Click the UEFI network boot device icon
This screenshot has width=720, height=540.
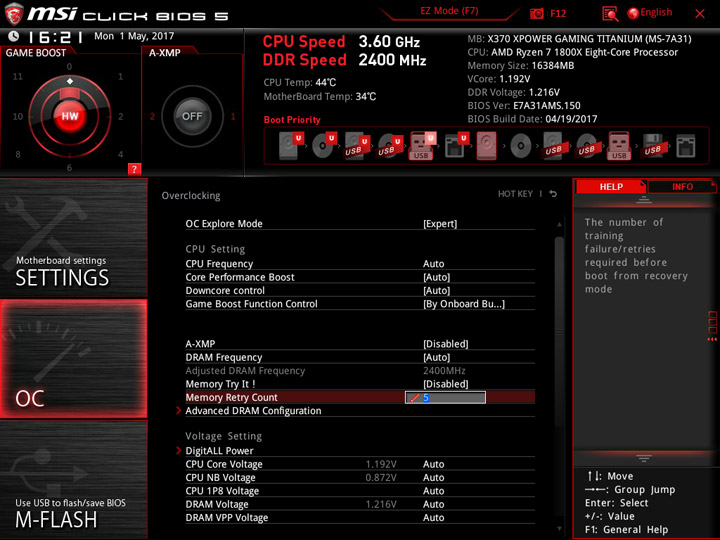tap(456, 146)
